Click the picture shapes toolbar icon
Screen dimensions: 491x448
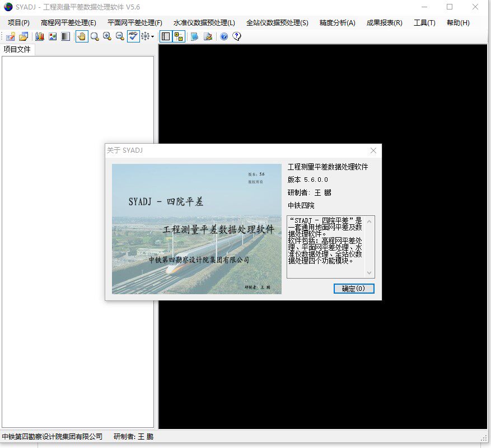(x=53, y=36)
